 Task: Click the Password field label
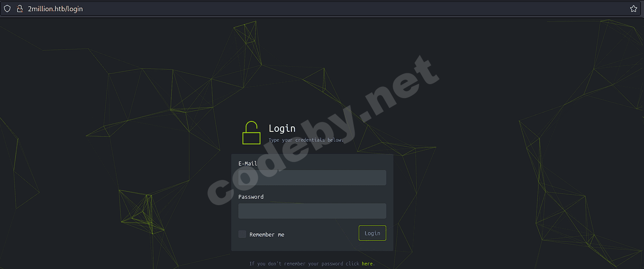[251, 197]
